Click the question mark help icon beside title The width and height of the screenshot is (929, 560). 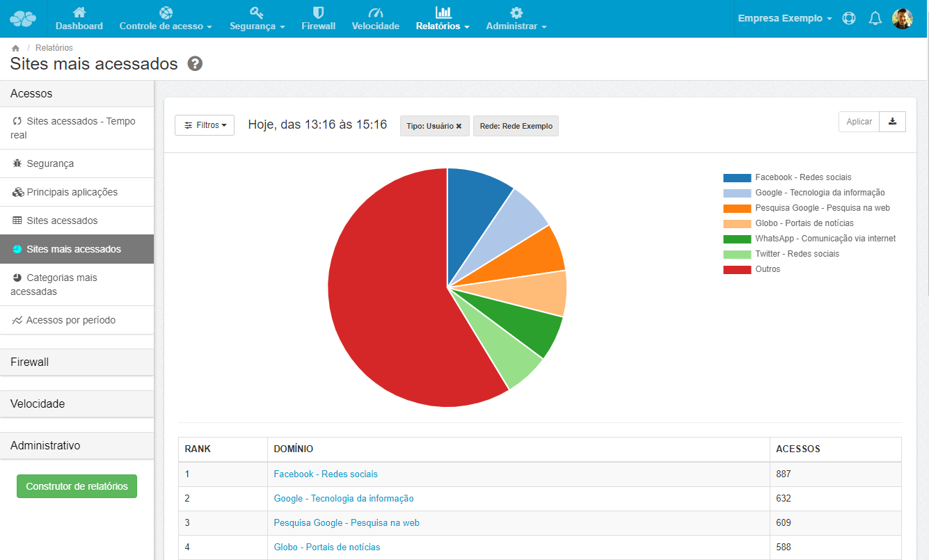[x=195, y=64]
